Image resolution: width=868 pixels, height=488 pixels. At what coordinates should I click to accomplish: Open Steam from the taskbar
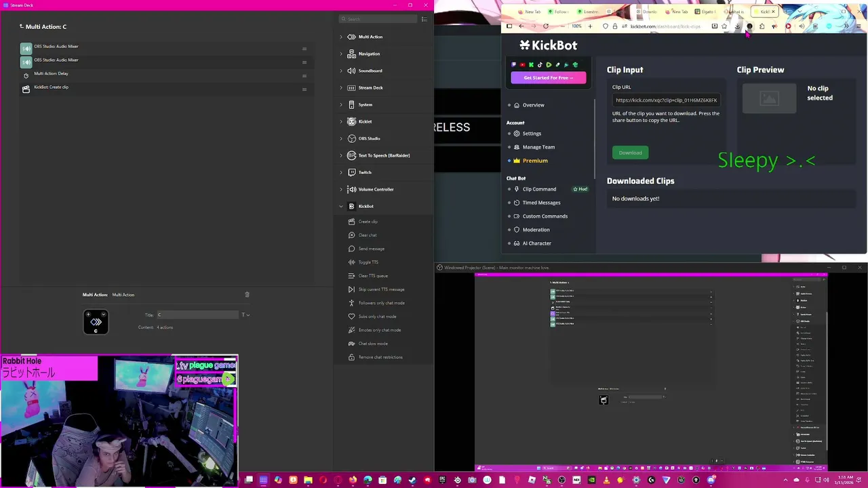[x=412, y=480]
